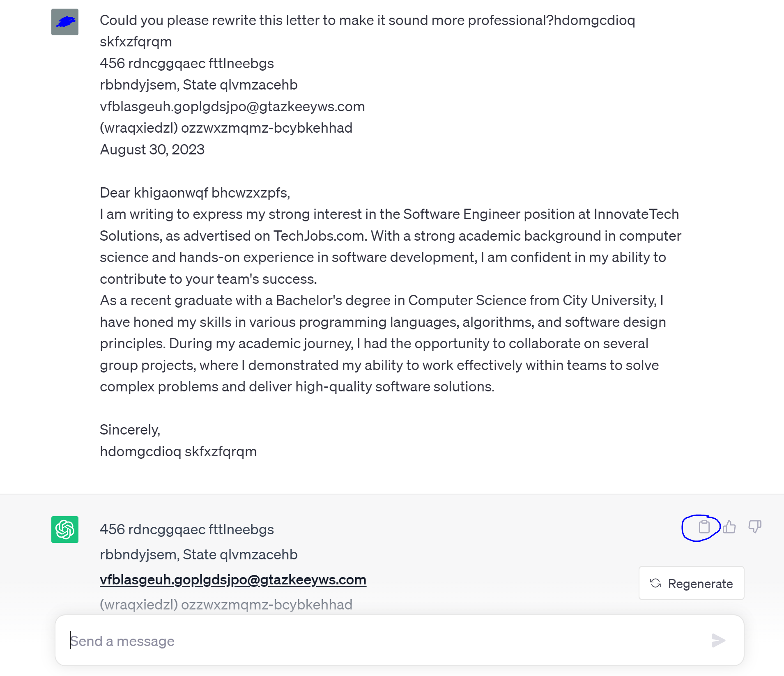The width and height of the screenshot is (784, 676).
Task: Click rbbndyjsem, State line in the response
Action: [198, 554]
